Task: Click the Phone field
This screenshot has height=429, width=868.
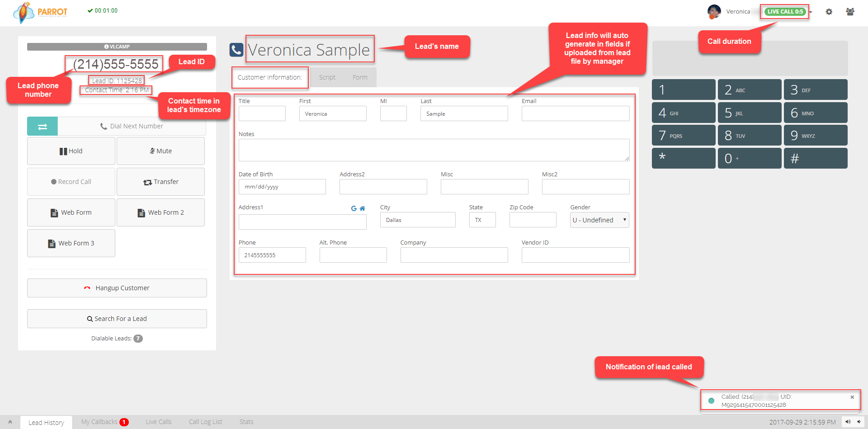Action: [x=272, y=255]
